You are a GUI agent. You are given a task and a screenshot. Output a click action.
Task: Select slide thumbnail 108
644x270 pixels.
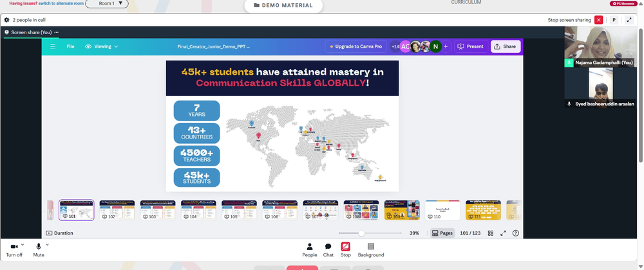pos(361,210)
